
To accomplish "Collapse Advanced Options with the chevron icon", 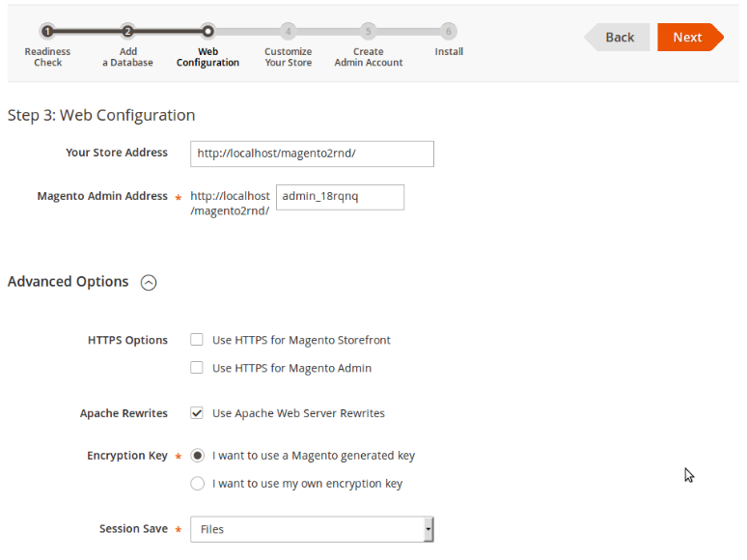I will click(x=149, y=283).
